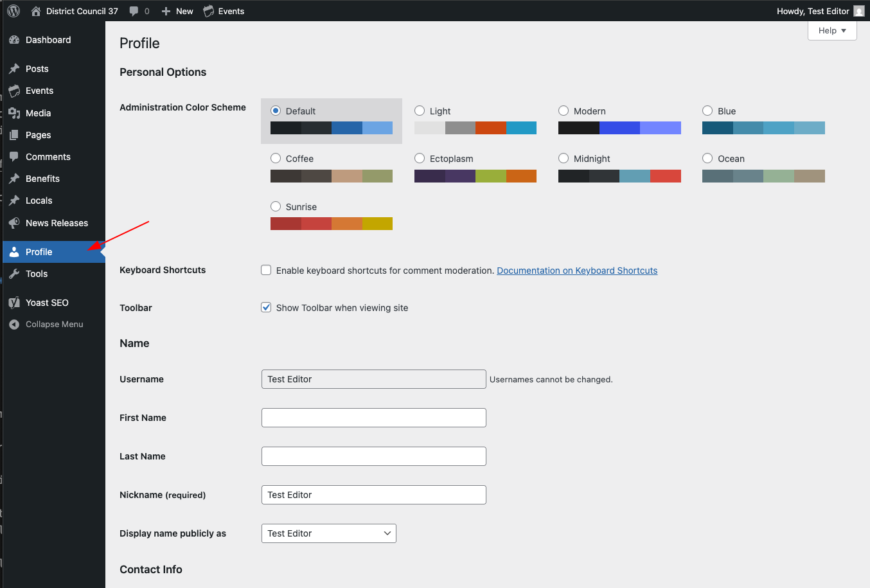Open the Media library from sidebar
Screen dimensions: 870x588
(x=39, y=112)
